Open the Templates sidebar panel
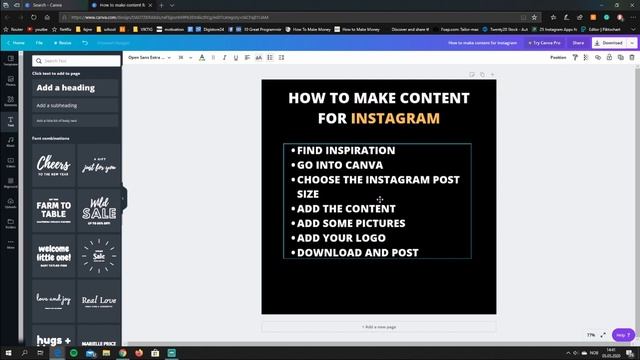 tap(10, 60)
